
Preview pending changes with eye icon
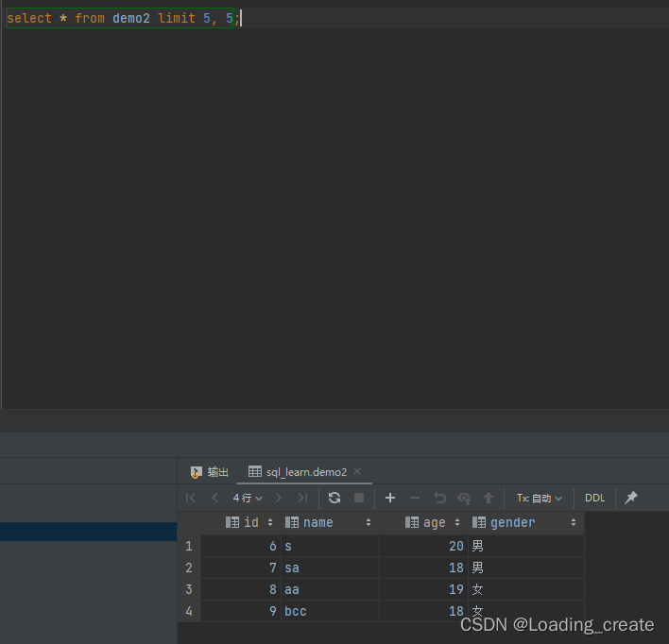(x=464, y=499)
